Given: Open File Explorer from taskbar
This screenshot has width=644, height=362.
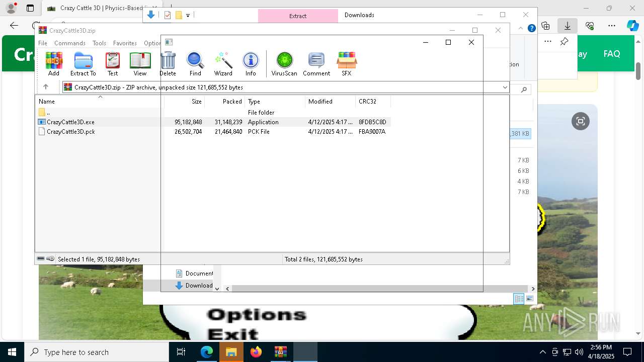Looking at the screenshot, I should [x=231, y=352].
